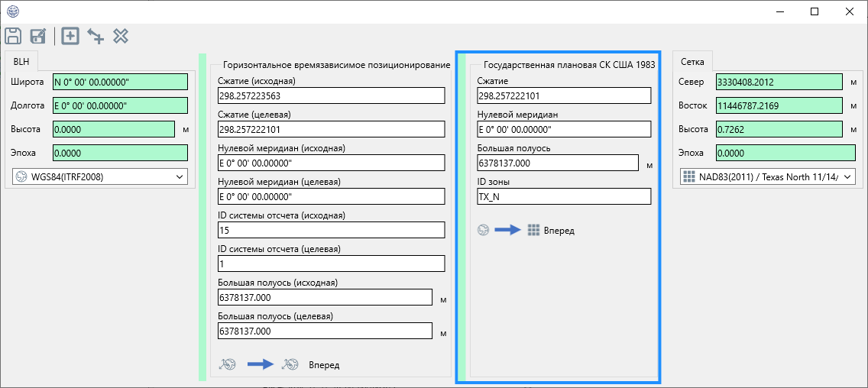Click the Save floppy disk icon
Viewport: 868px width, 388px height.
coord(12,36)
